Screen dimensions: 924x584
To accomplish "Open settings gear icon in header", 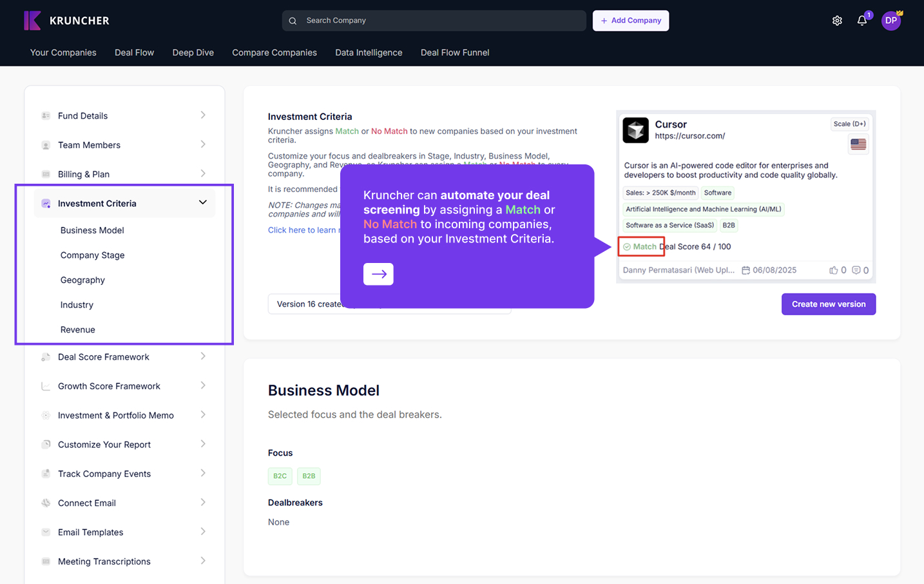I will pyautogui.click(x=837, y=21).
